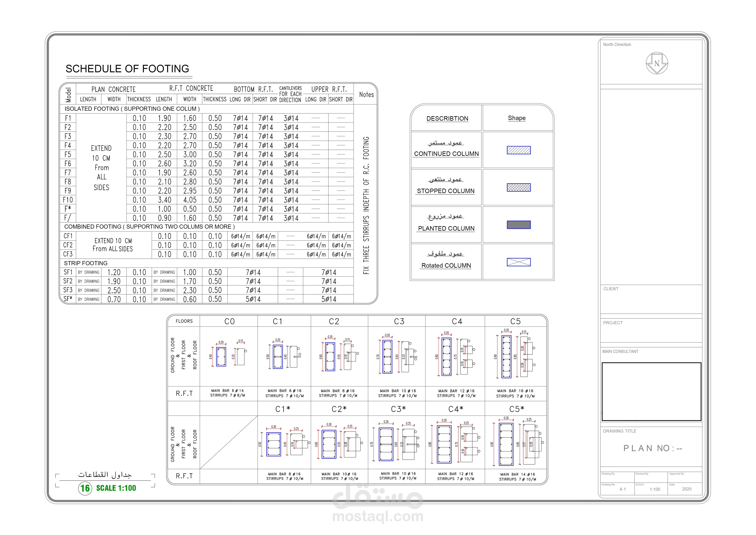Select the cross-hatched Stopped Column shape symbol
Image resolution: width=756 pixels, height=535 pixels.
click(519, 187)
